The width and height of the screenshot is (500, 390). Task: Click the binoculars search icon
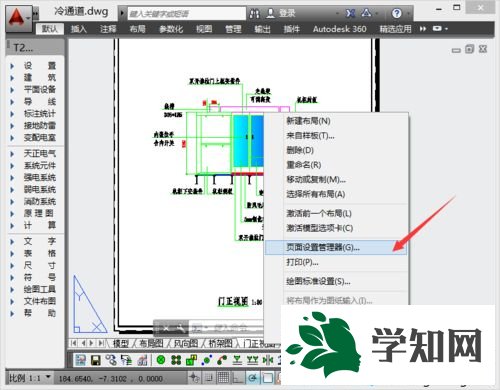click(x=255, y=13)
